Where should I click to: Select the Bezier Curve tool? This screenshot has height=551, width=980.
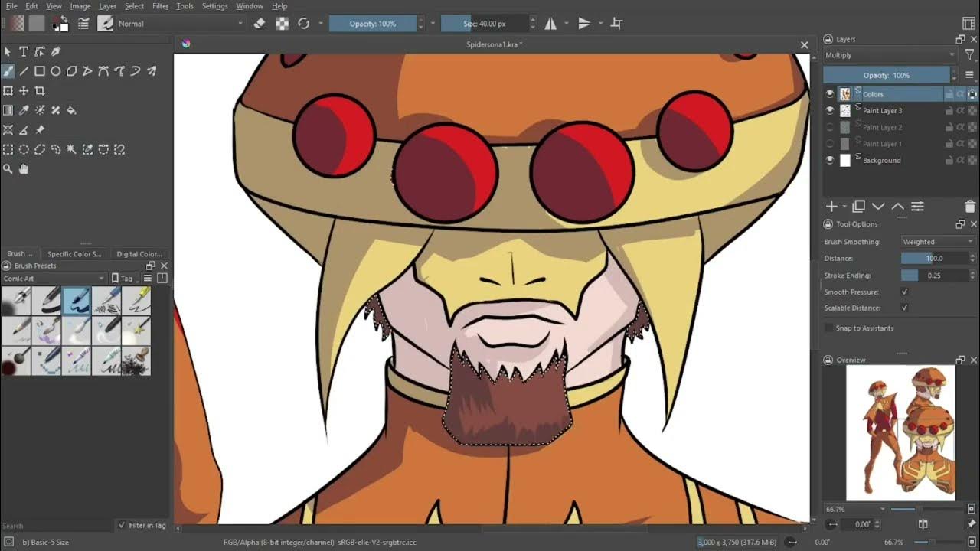pos(103,71)
